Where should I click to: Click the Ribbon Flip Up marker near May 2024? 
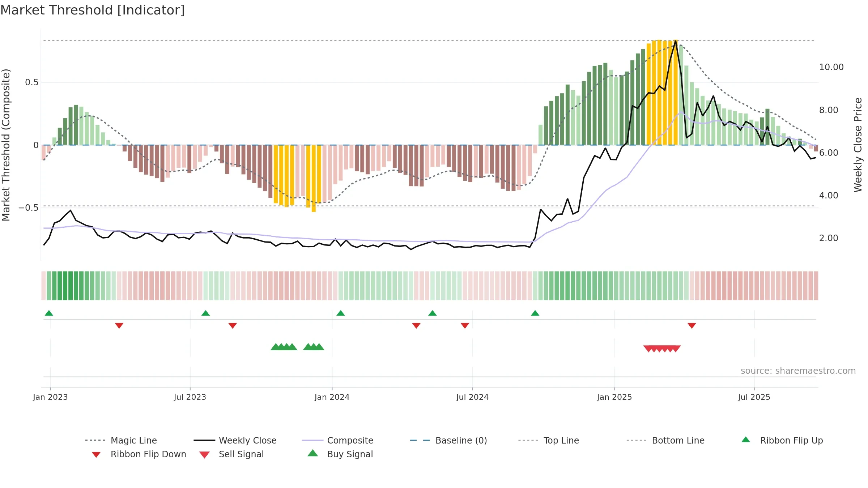click(x=433, y=313)
